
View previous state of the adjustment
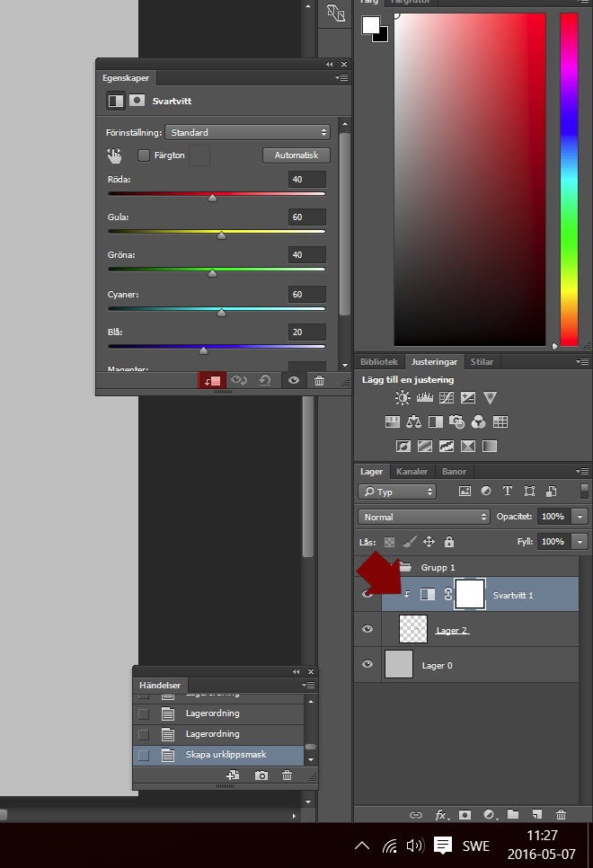tap(239, 380)
